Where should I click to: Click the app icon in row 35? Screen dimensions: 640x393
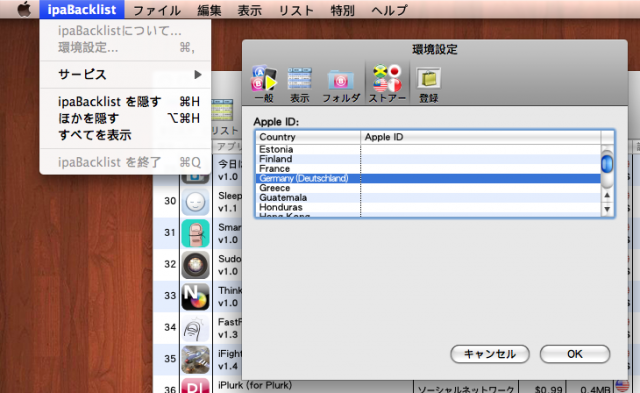(x=196, y=360)
